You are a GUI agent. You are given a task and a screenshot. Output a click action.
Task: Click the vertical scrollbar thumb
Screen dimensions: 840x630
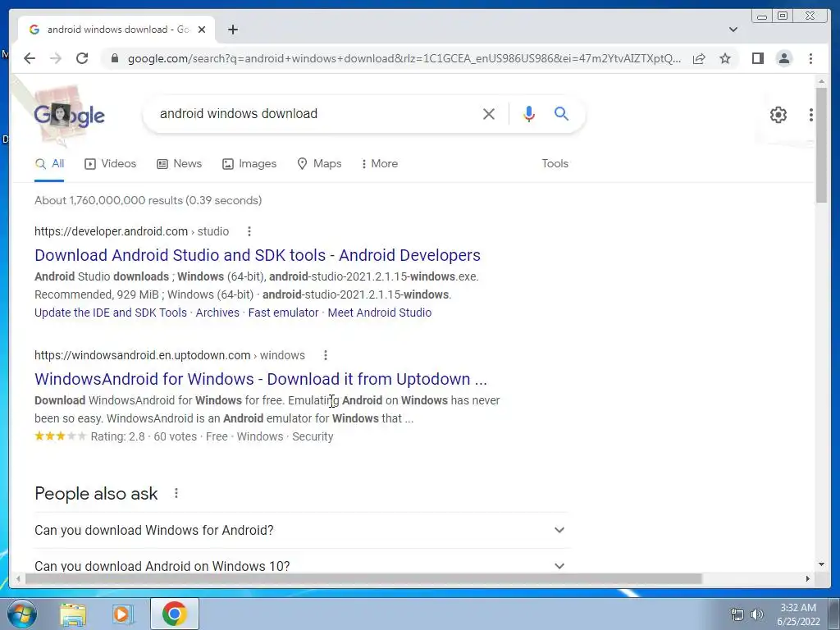pos(821,144)
